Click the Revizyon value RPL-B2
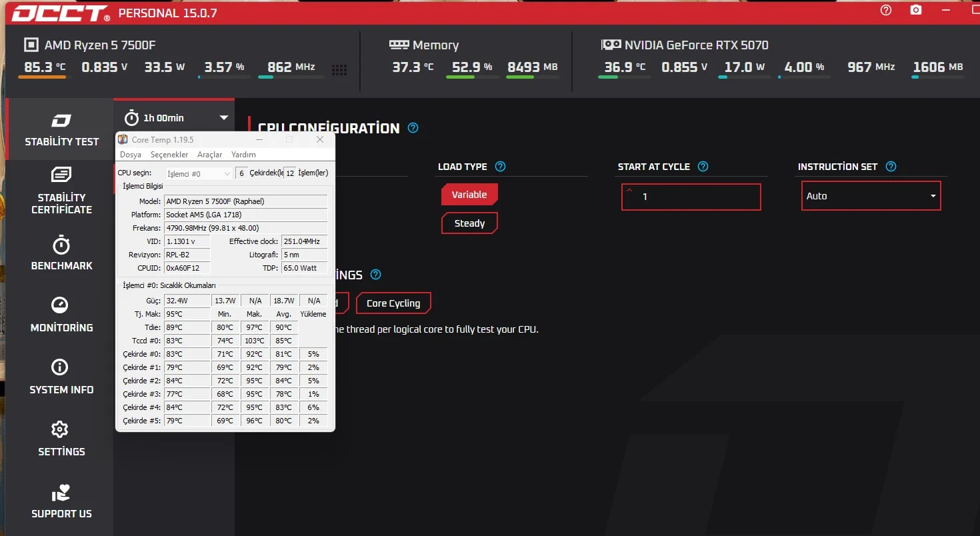 (187, 255)
